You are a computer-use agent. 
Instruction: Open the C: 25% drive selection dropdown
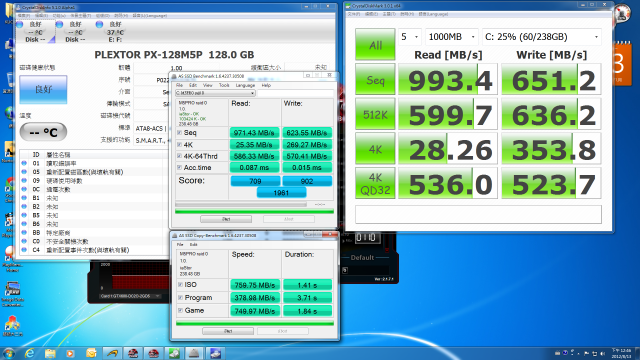(x=542, y=37)
